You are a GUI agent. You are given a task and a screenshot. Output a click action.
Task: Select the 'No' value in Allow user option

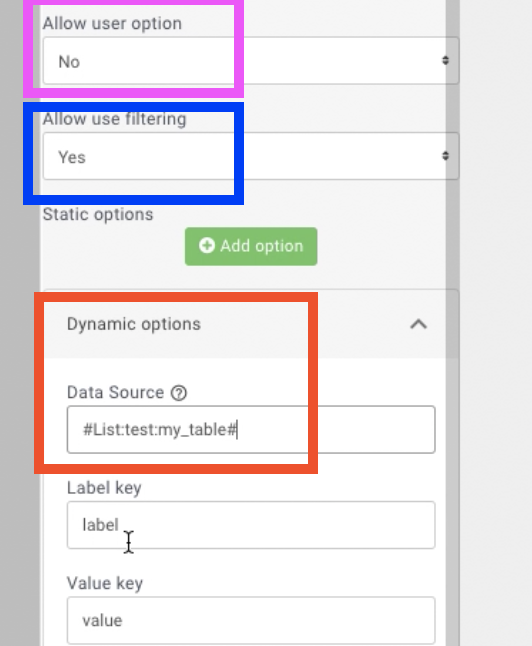point(69,62)
